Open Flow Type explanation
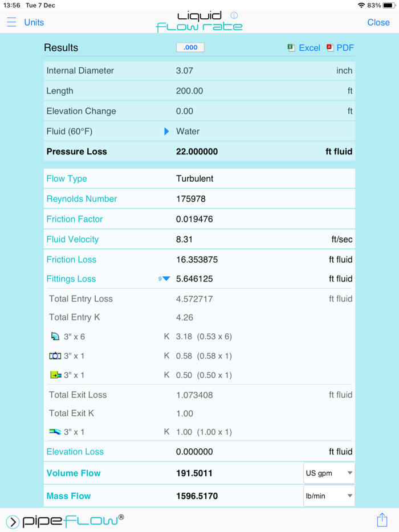Screen dimensions: 399x532 (67, 179)
